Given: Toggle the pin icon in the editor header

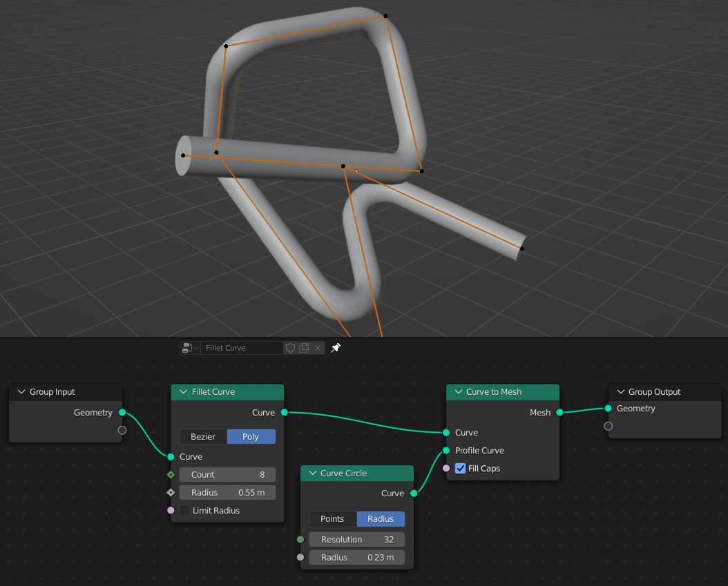Looking at the screenshot, I should pos(336,347).
